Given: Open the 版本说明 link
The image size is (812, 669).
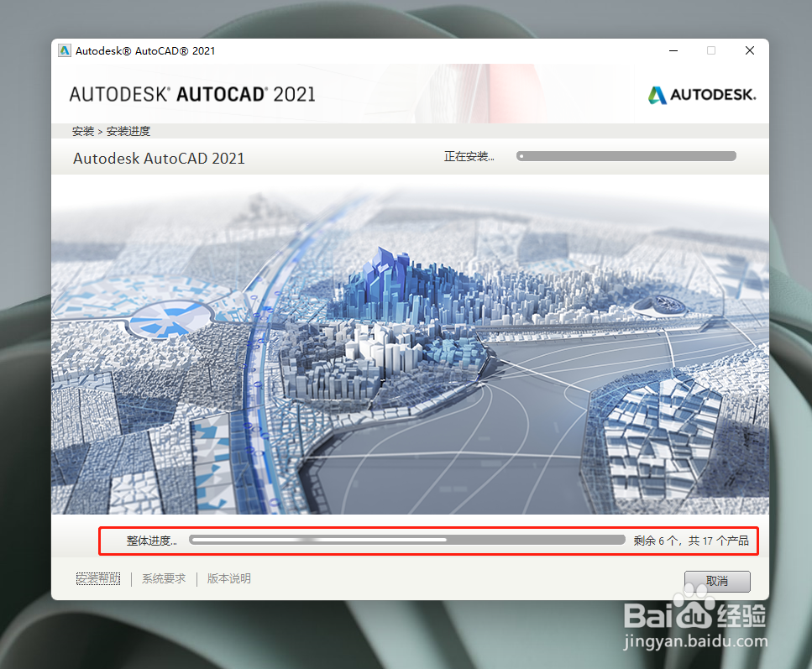Looking at the screenshot, I should 228,578.
